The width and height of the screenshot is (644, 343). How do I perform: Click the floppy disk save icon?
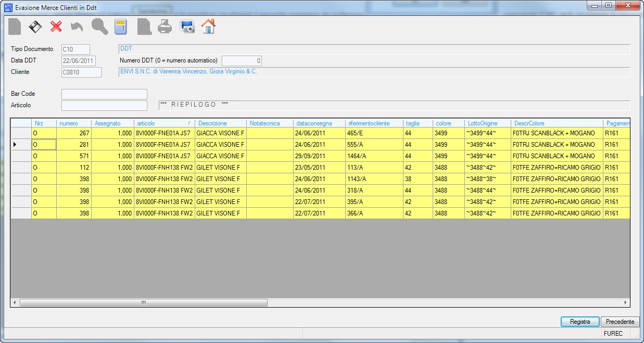[35, 27]
